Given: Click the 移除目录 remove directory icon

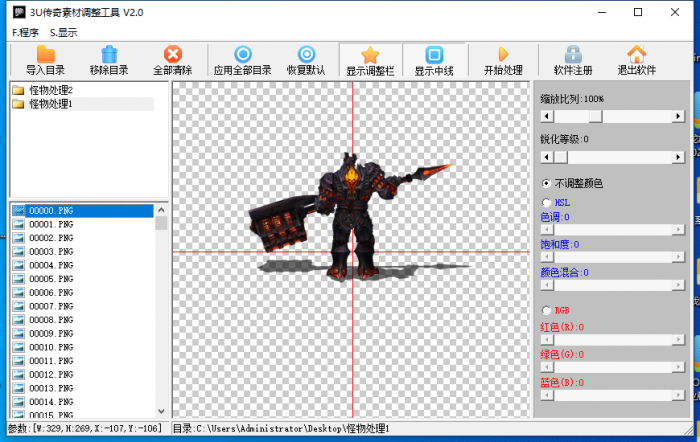Looking at the screenshot, I should (109, 61).
